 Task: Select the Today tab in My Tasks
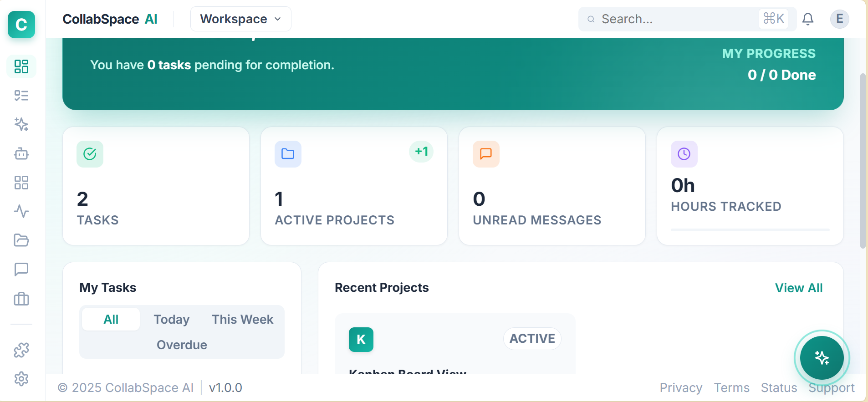[x=172, y=319]
